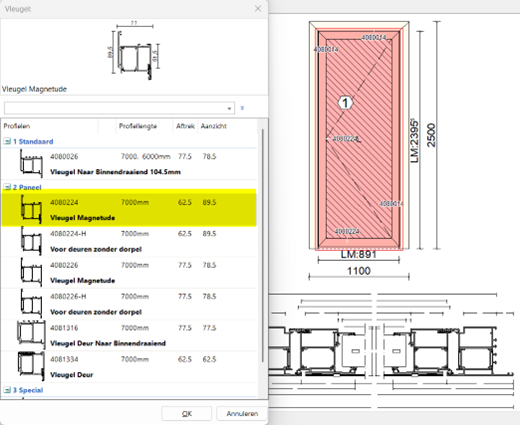Screen dimensions: 520x425
Task: Open the profile search dropdown arrow
Action: click(x=229, y=108)
